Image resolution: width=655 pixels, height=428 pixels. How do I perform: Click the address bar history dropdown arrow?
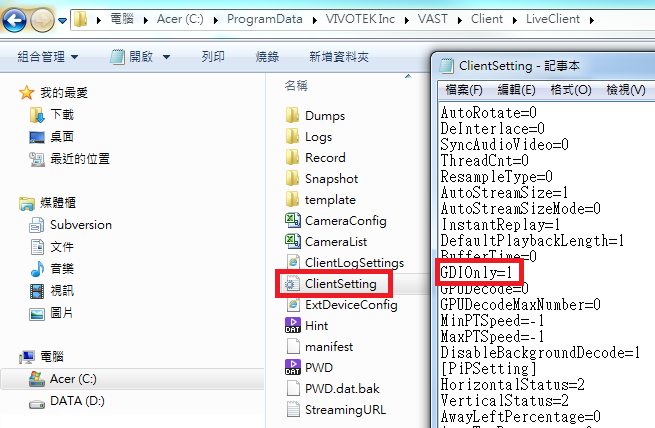(63, 19)
